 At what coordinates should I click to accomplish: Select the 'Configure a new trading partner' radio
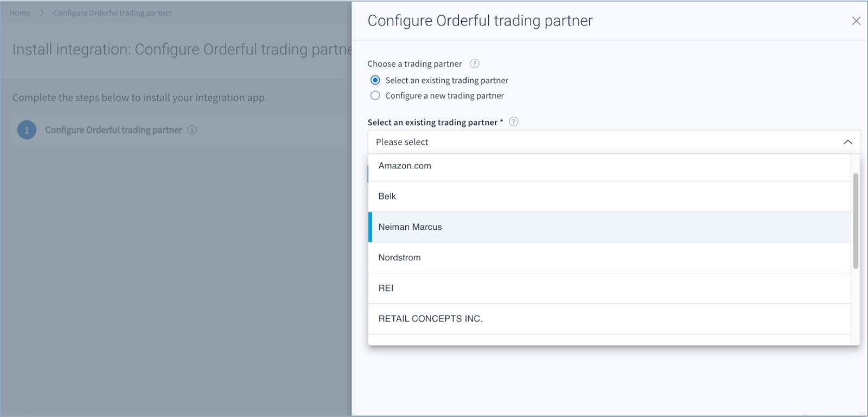(375, 95)
